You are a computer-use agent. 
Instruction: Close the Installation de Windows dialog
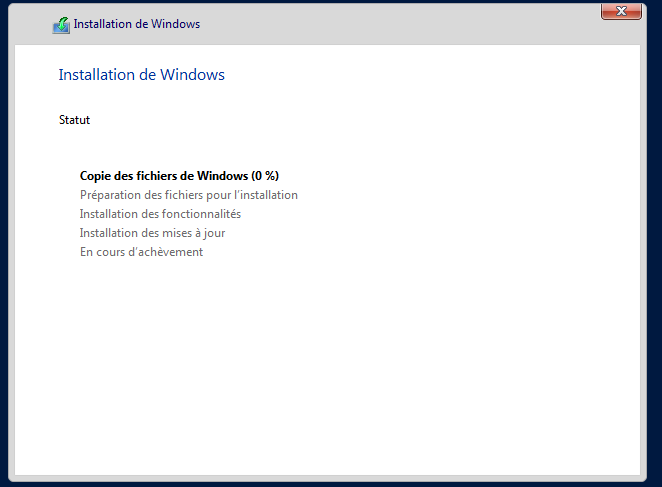[621, 12]
